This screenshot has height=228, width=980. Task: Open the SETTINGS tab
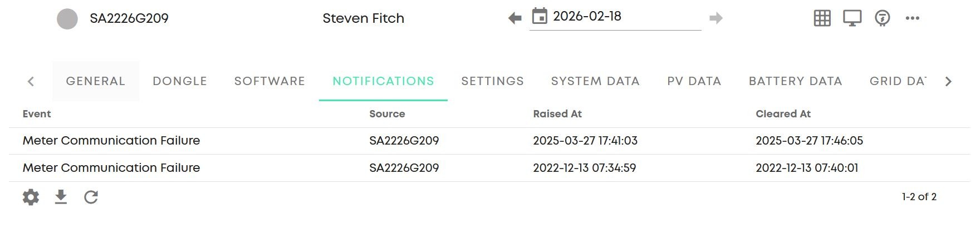(493, 81)
